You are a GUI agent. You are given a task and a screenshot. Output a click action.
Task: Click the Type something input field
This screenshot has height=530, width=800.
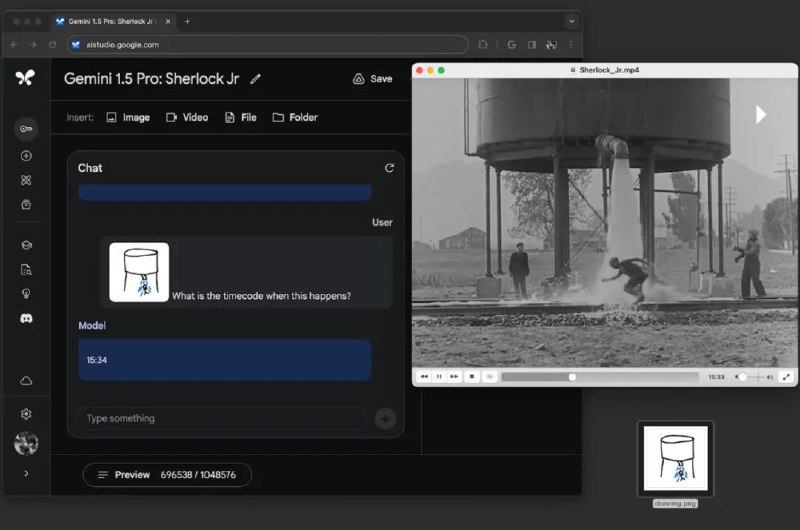tap(220, 418)
